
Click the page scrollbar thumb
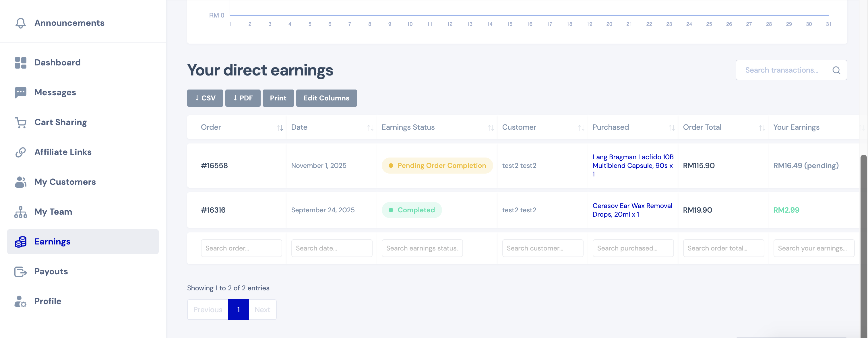coord(864,236)
